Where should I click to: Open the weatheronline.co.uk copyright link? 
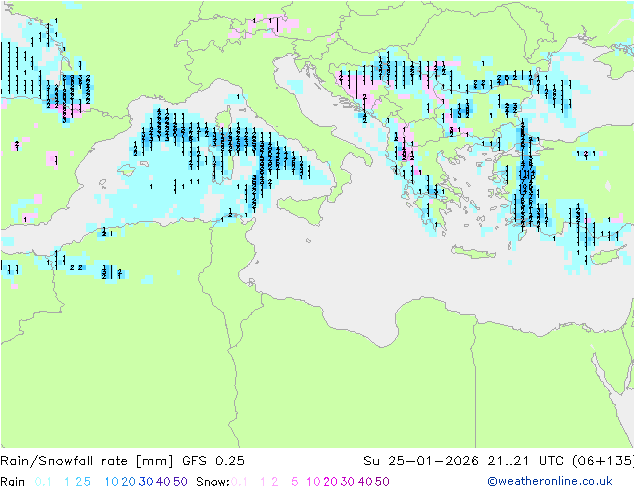click(550, 481)
